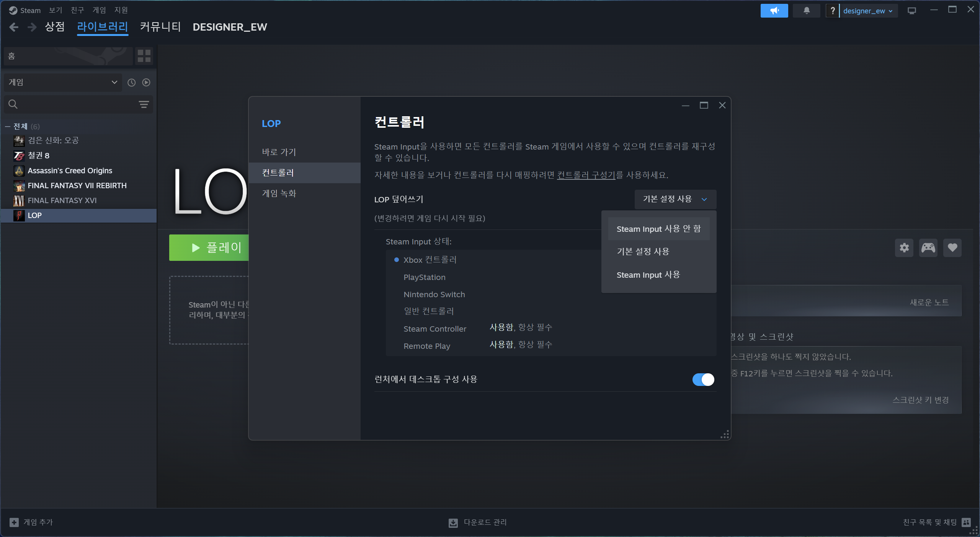
Task: Open the 컨트롤러 구성기 link
Action: point(586,175)
